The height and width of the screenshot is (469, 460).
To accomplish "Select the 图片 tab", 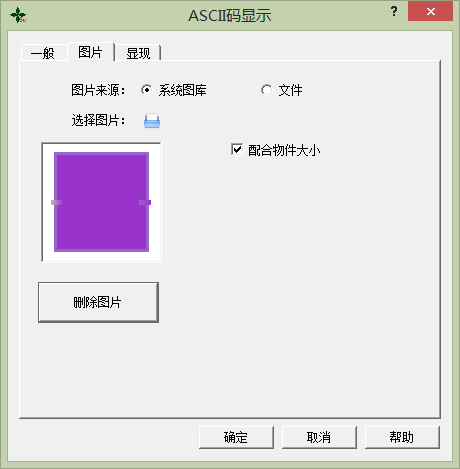I will pos(91,52).
